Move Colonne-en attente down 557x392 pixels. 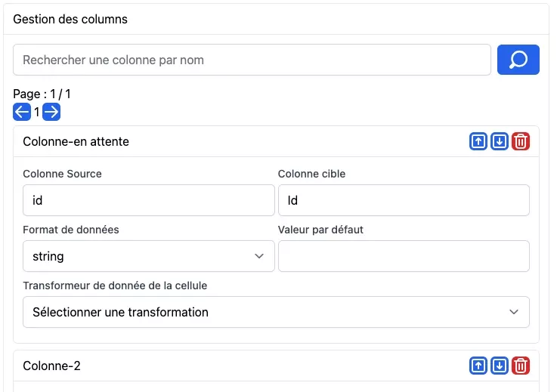(x=499, y=141)
